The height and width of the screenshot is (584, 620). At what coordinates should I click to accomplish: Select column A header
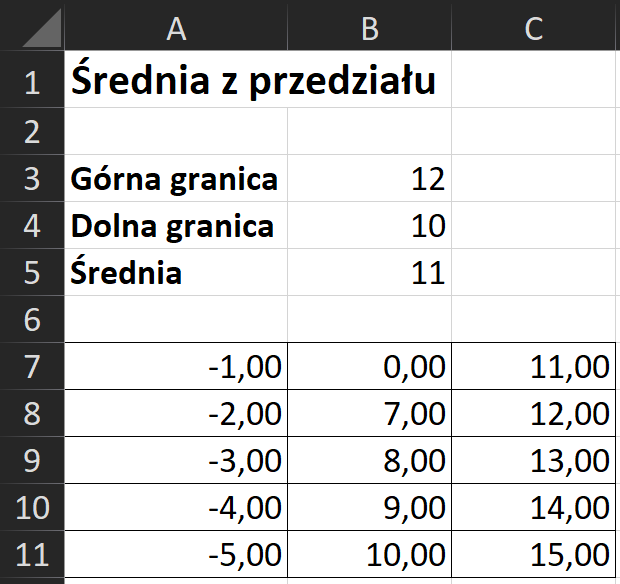(x=176, y=28)
